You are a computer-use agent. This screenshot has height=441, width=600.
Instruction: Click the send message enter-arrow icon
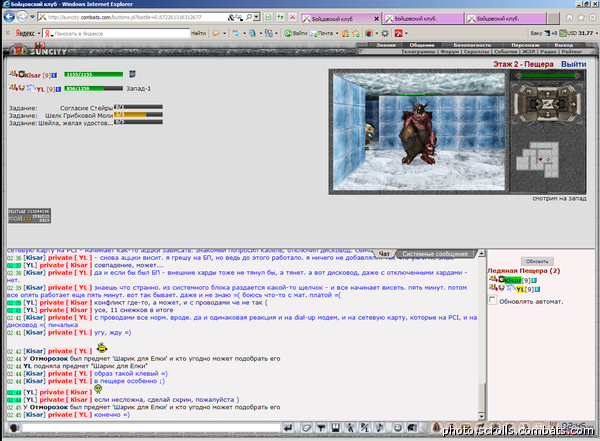click(289, 428)
